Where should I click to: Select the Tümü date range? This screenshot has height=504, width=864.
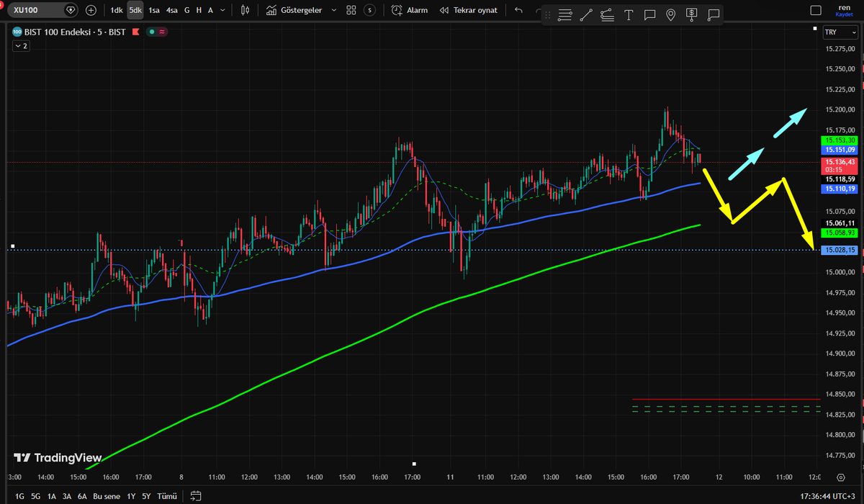167,496
